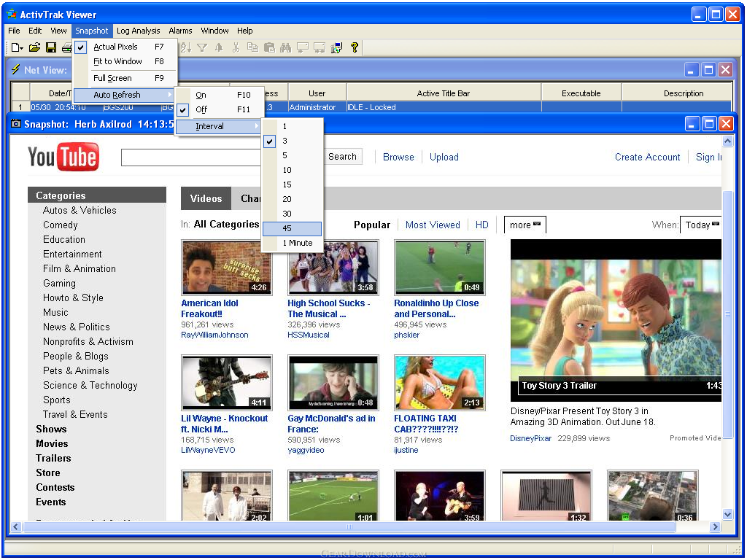747x560 pixels.
Task: Open the YouTube 'more' dropdown
Action: coord(525,225)
